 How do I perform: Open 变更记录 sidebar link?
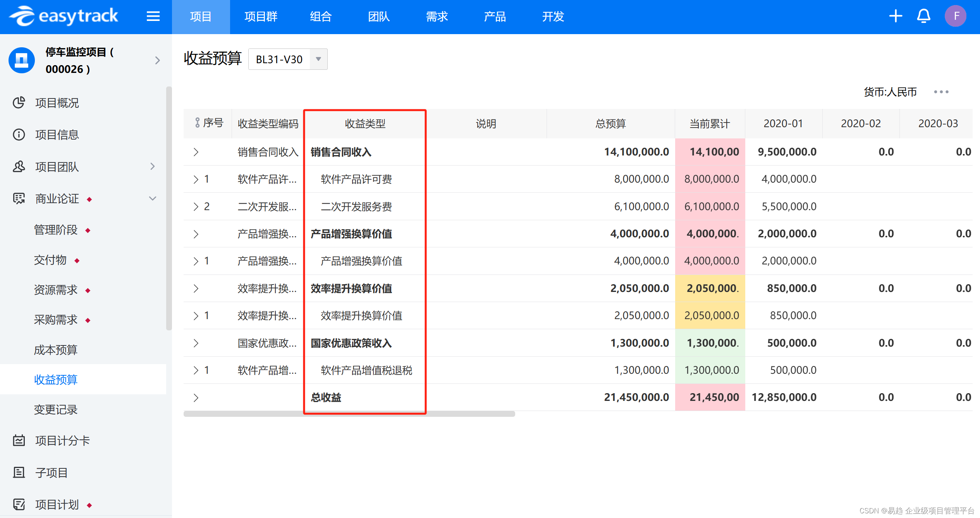tap(56, 409)
